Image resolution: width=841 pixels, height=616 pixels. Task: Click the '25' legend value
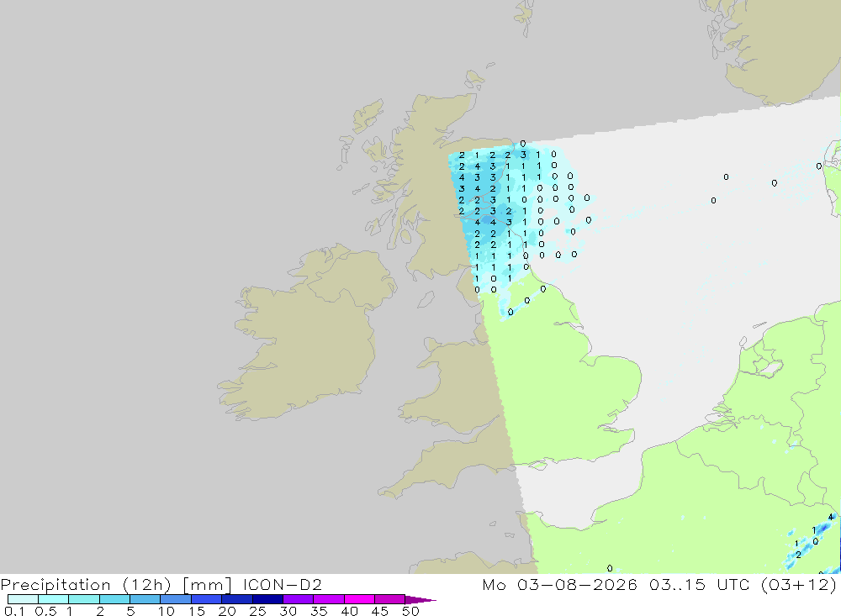(258, 611)
